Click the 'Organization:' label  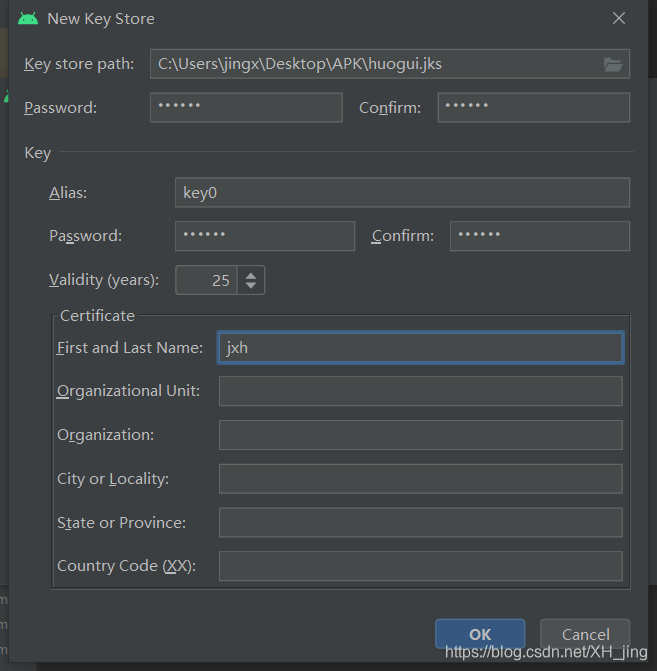pos(105,435)
